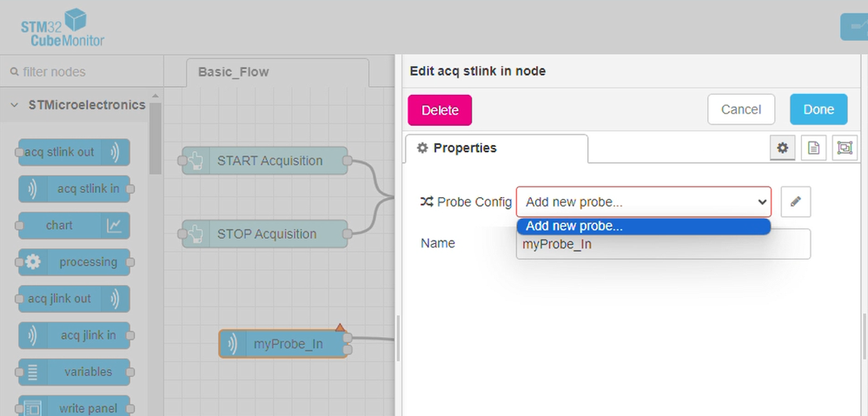Select the chart node in palette
Viewport: 868px width, 416px height.
[74, 226]
